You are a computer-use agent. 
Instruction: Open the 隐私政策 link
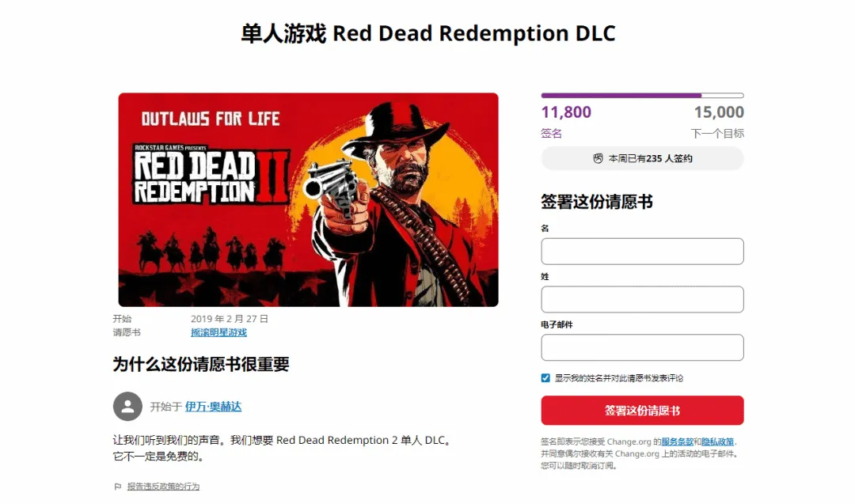717,441
